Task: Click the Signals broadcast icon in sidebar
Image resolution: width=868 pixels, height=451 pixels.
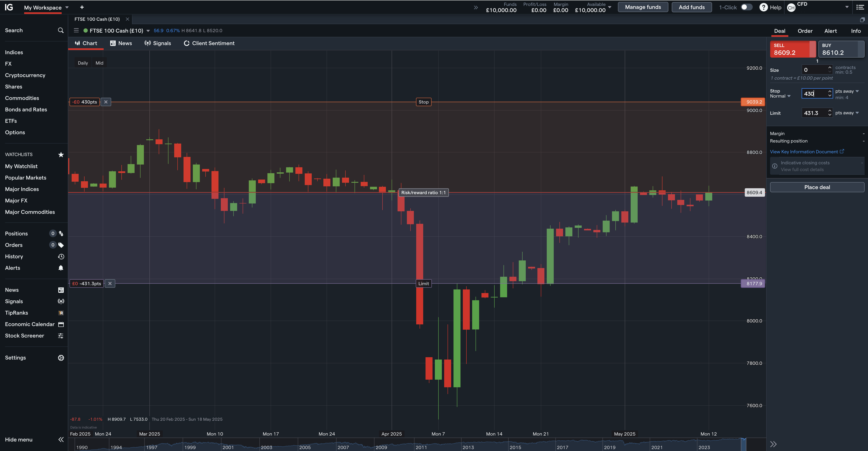Action: (61, 302)
